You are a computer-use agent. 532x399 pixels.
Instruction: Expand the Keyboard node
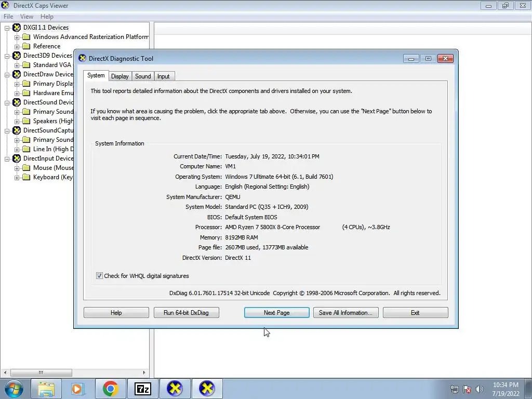(17, 178)
